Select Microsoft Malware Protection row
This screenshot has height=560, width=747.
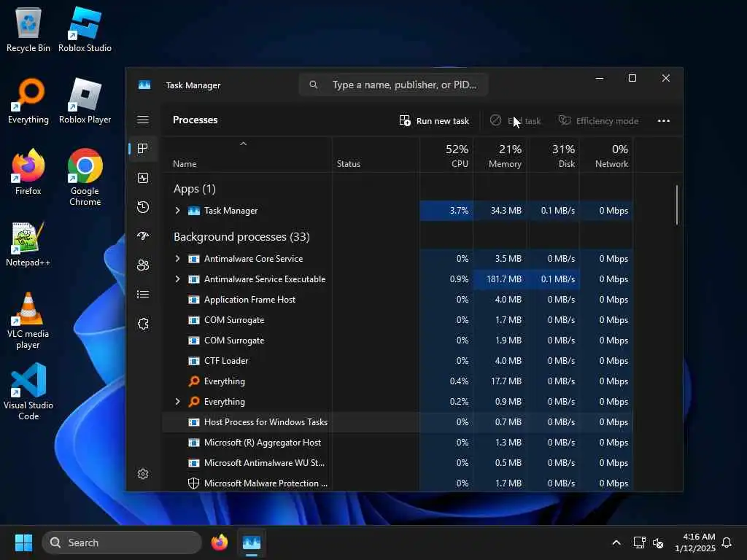tap(398, 483)
